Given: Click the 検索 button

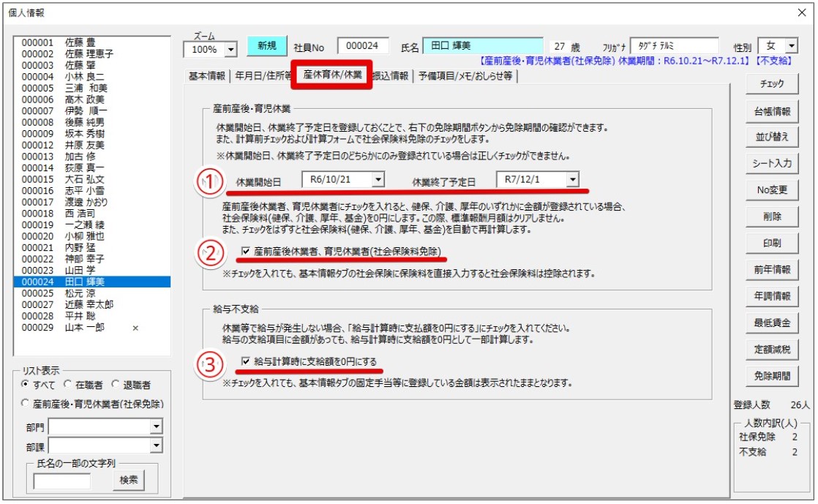Looking at the screenshot, I should coord(128,480).
